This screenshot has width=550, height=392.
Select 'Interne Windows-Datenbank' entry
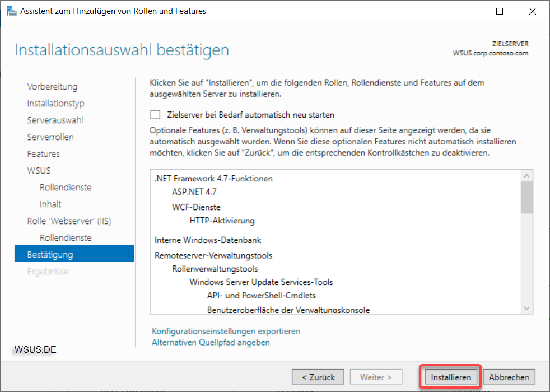(208, 240)
